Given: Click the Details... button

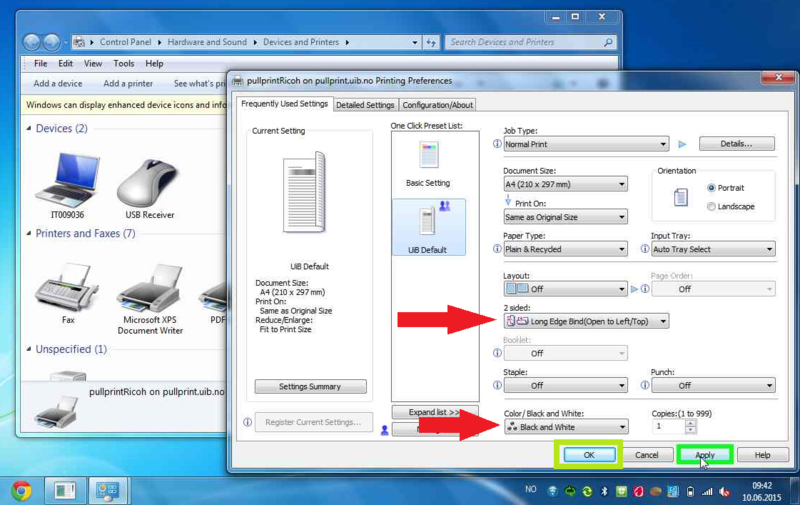Looking at the screenshot, I should tap(736, 144).
